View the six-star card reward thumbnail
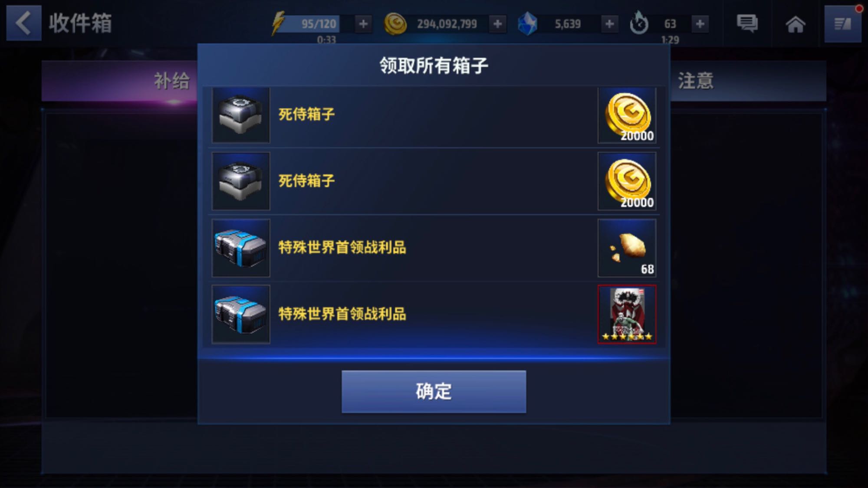 click(627, 314)
